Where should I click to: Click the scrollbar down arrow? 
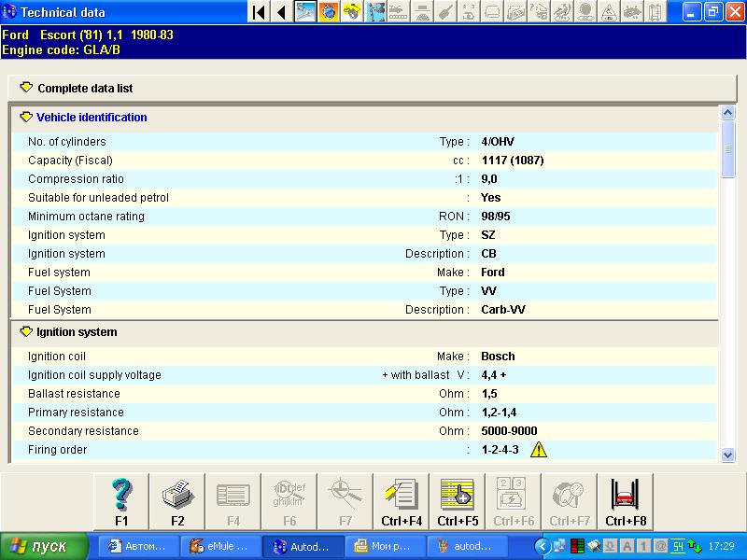[727, 455]
